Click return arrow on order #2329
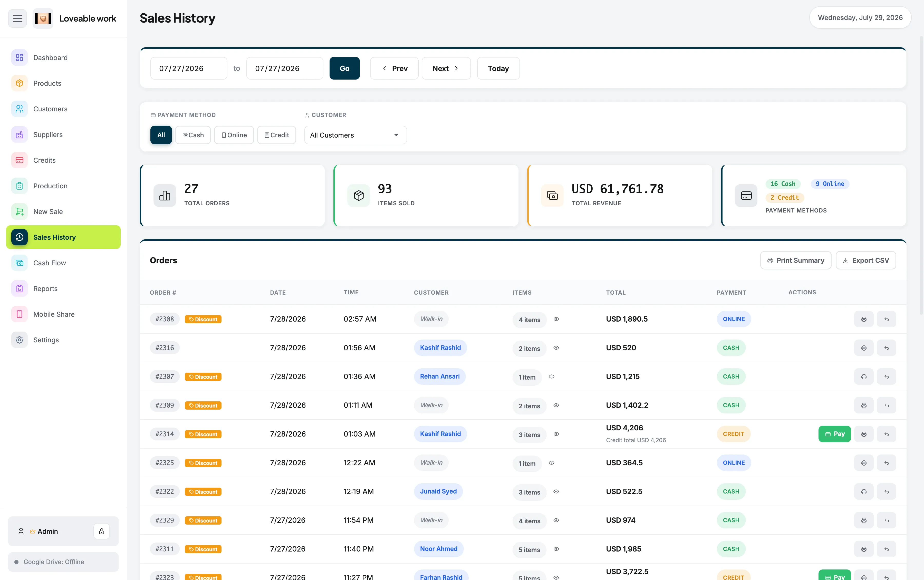This screenshot has height=580, width=924. (887, 520)
